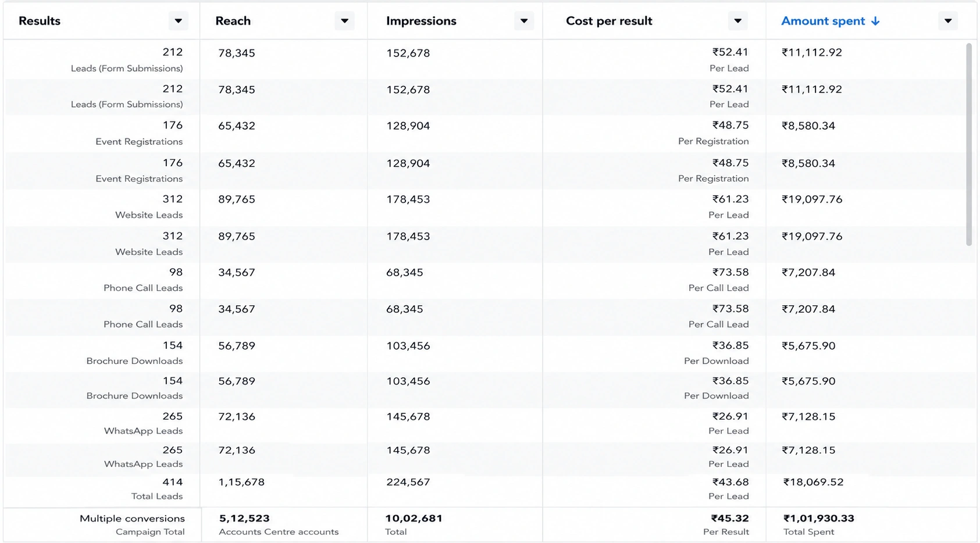The image size is (980, 543).
Task: Click the total impressions 10,02,681
Action: (414, 519)
